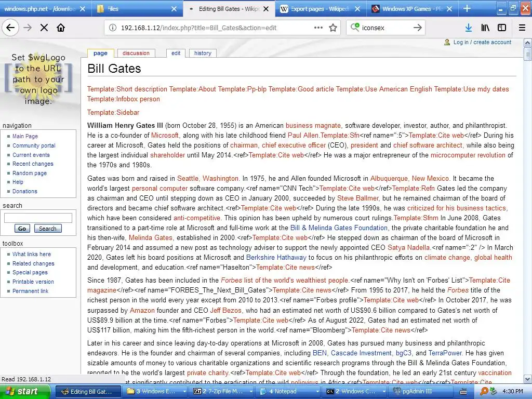
Task: Go back with the browser back arrow
Action: (x=10, y=28)
